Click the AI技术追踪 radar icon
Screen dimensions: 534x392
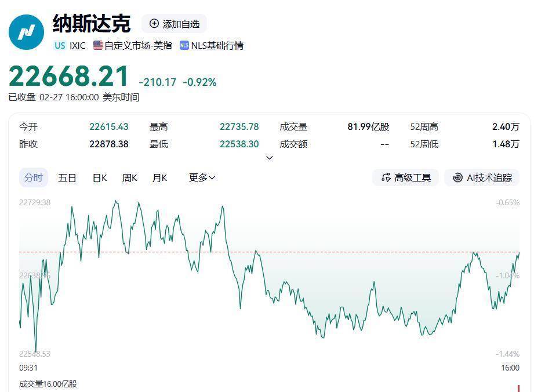pyautogui.click(x=457, y=177)
